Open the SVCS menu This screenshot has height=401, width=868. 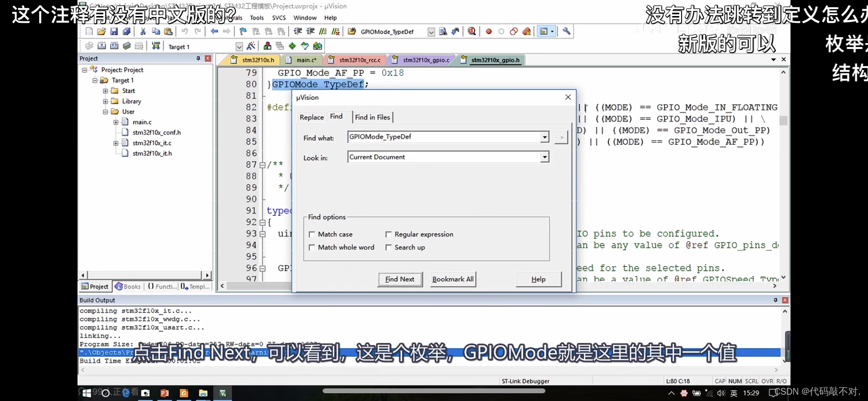pyautogui.click(x=279, y=18)
